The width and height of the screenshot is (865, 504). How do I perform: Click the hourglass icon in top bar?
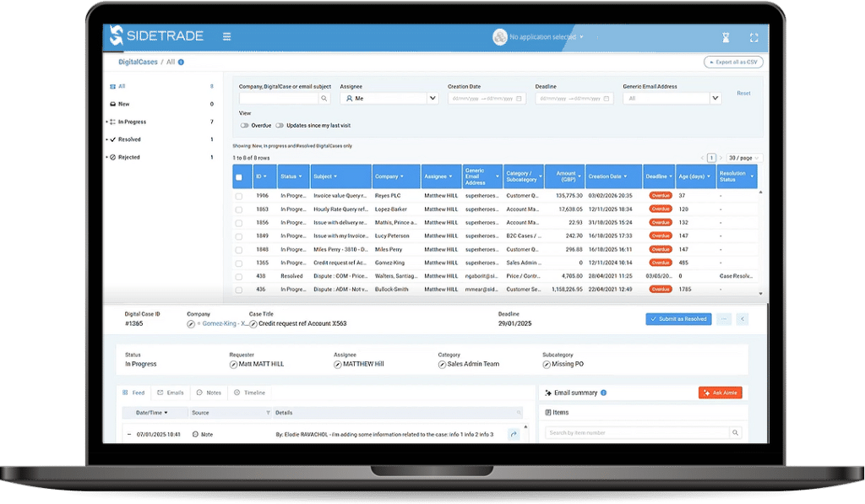pyautogui.click(x=725, y=37)
